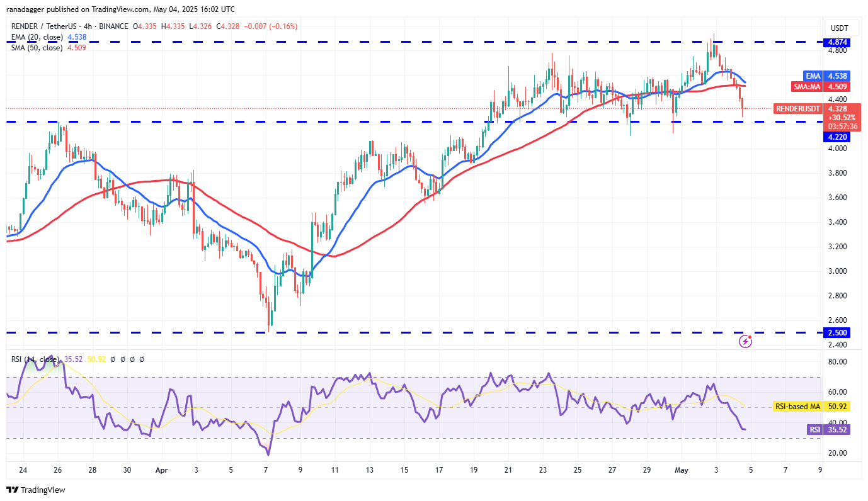Open the 4h timeframe selector

(88, 26)
